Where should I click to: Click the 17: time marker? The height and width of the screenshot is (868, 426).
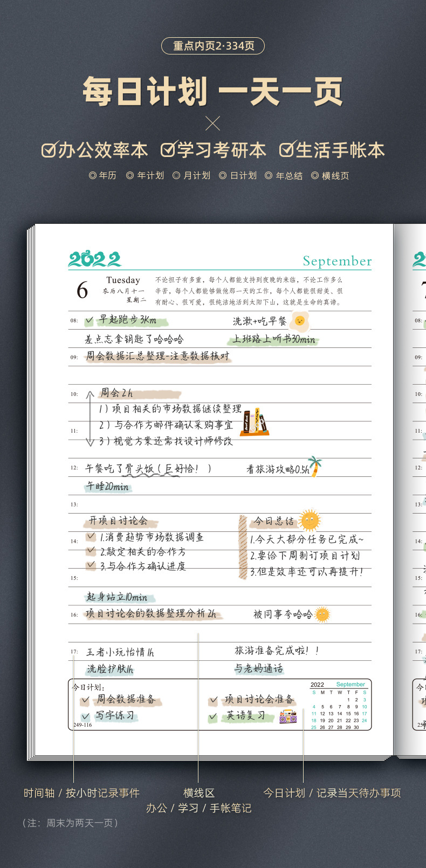pyautogui.click(x=74, y=652)
